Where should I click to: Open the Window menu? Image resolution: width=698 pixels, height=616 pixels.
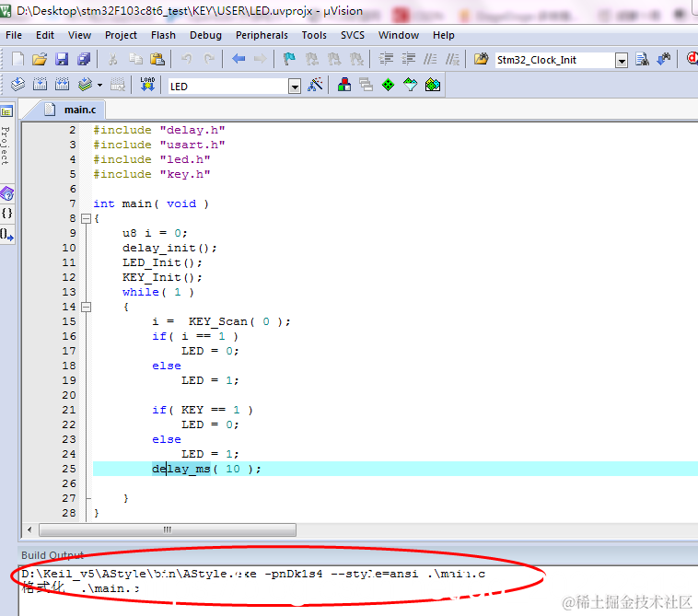[x=399, y=35]
